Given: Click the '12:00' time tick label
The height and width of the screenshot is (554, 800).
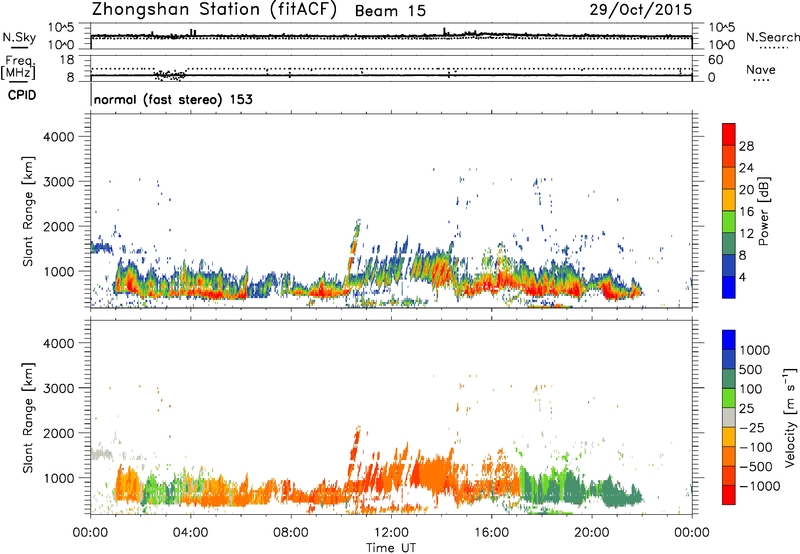Looking at the screenshot, I should (x=391, y=533).
